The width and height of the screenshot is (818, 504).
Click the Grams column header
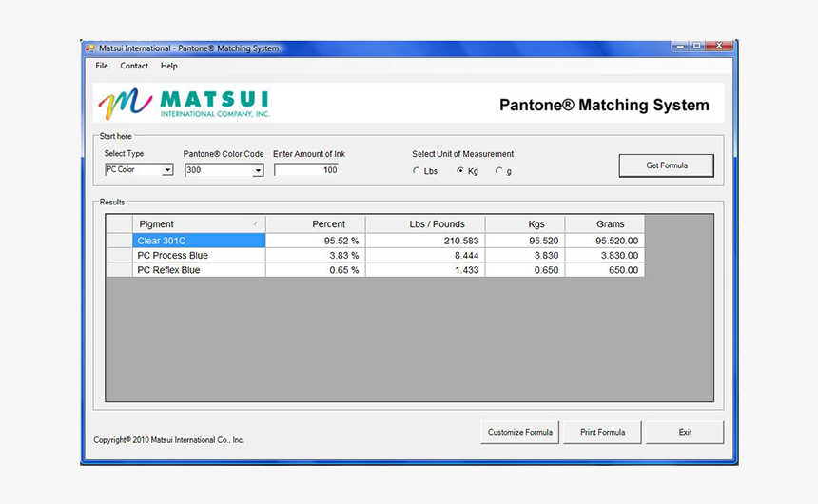tap(605, 223)
